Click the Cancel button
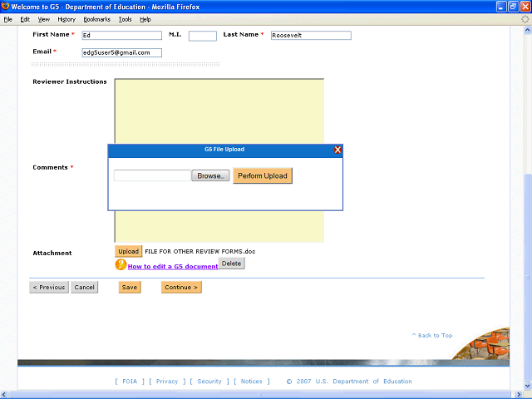 [85, 287]
